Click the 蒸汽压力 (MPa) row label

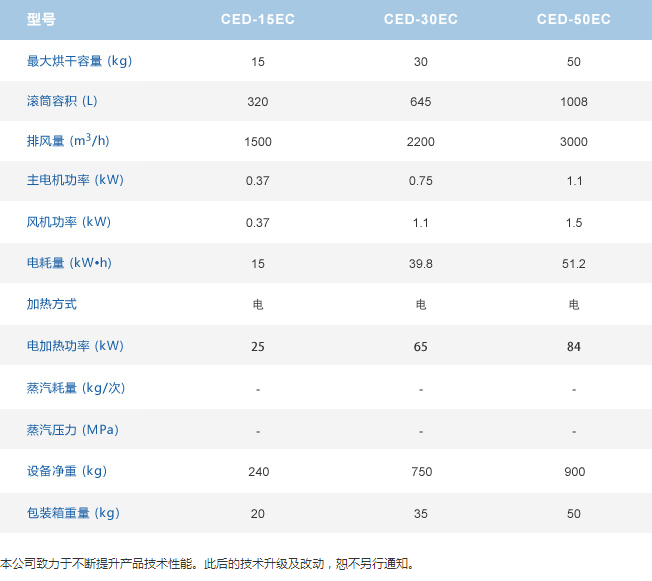72,429
